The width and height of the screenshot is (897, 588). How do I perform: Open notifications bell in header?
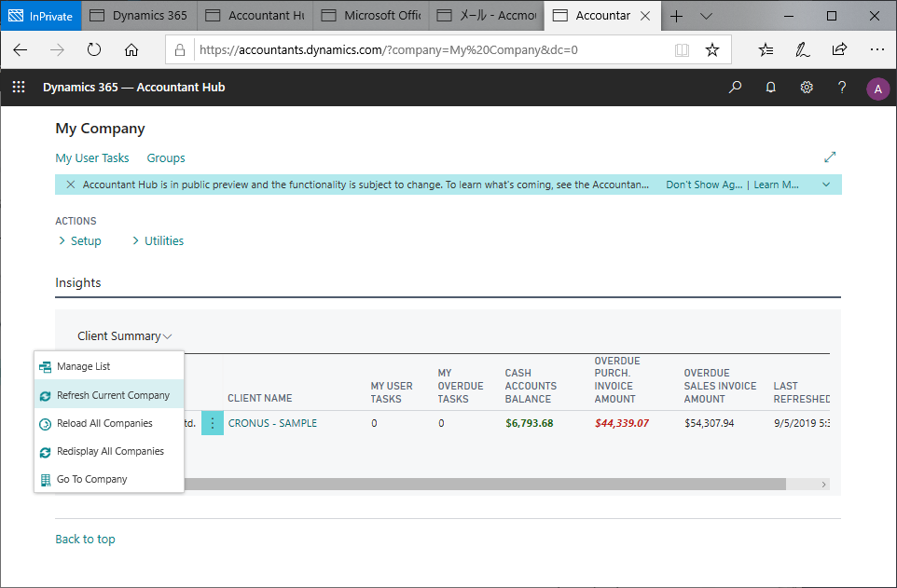[x=770, y=87]
